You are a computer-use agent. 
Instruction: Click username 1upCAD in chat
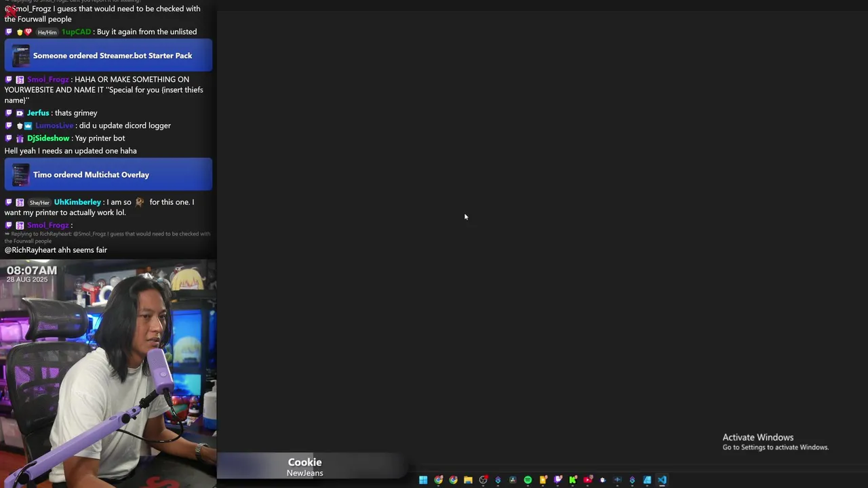[x=76, y=32]
